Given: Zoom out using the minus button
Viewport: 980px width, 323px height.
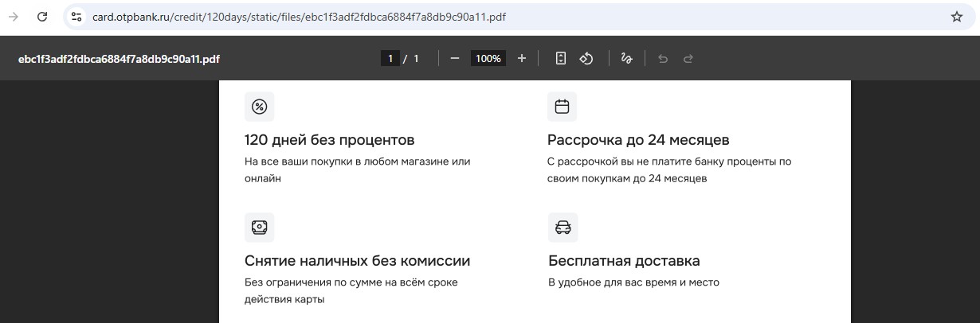Looking at the screenshot, I should tap(455, 59).
